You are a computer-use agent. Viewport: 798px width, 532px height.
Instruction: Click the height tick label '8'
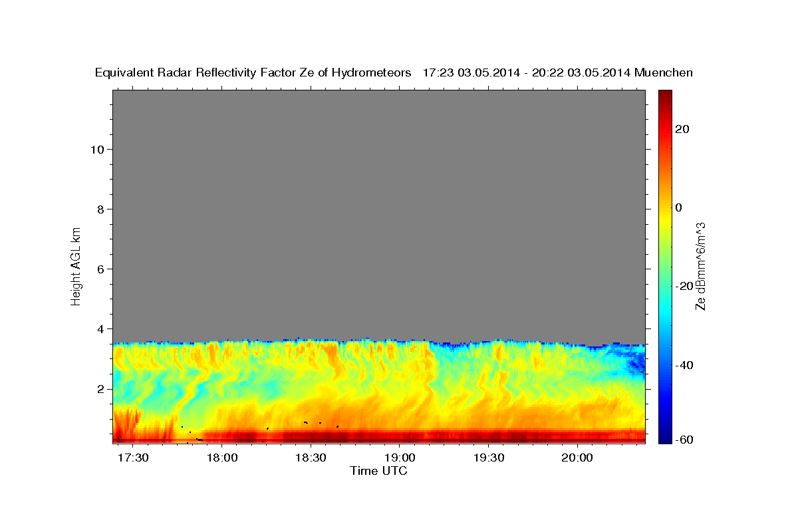(101, 209)
